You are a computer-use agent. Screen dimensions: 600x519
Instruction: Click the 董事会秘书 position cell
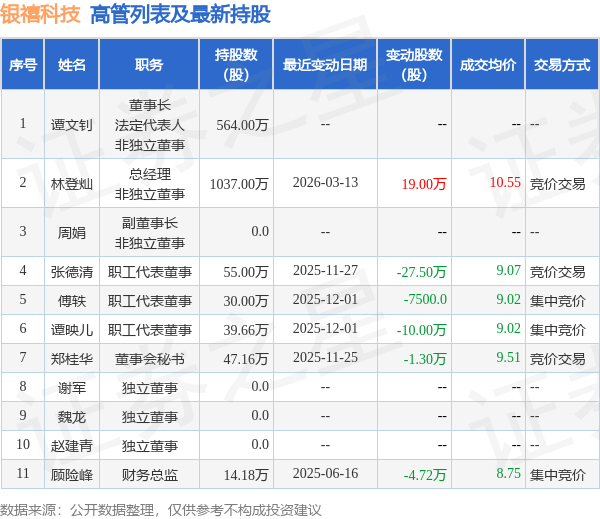150,359
